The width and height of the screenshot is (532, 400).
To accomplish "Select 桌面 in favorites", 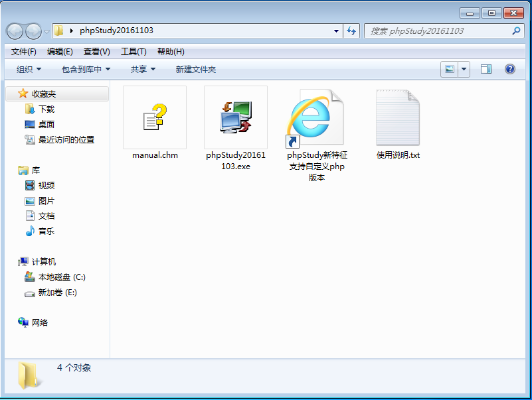I will pos(46,125).
